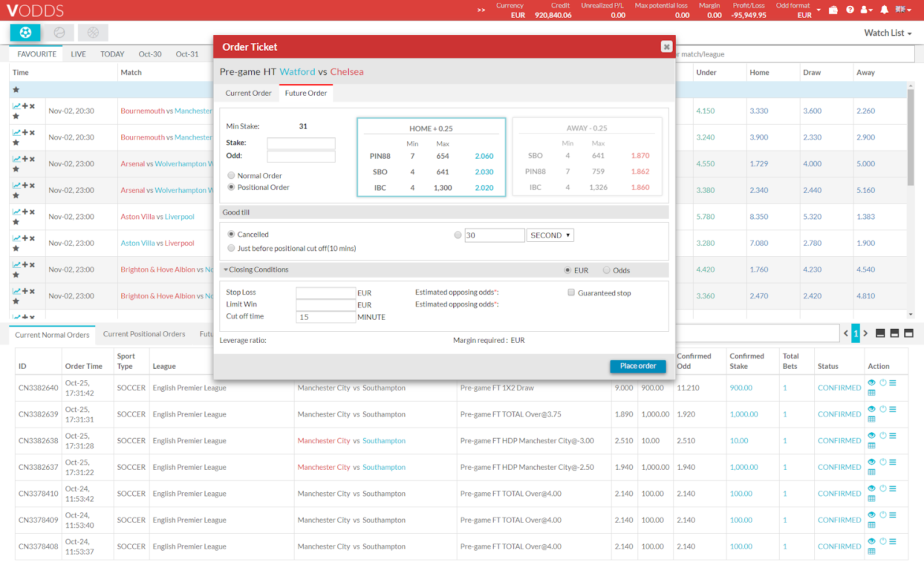The image size is (924, 588).
Task: Open the help question mark icon
Action: (x=850, y=10)
